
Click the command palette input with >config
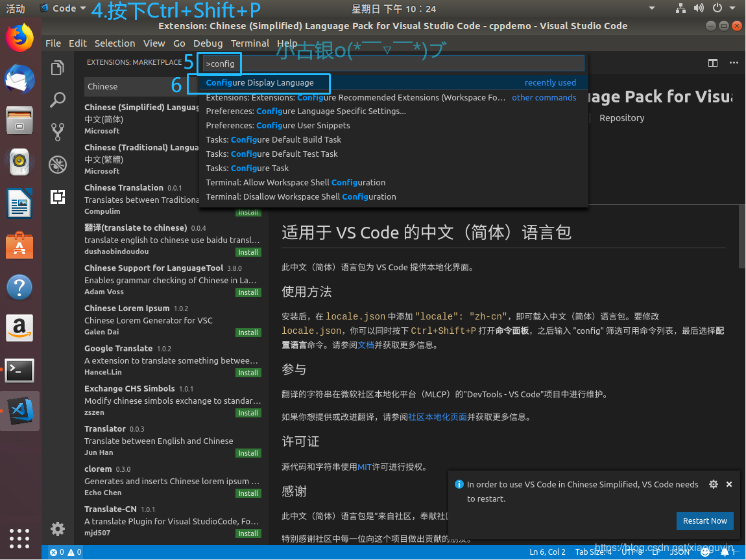click(x=394, y=64)
